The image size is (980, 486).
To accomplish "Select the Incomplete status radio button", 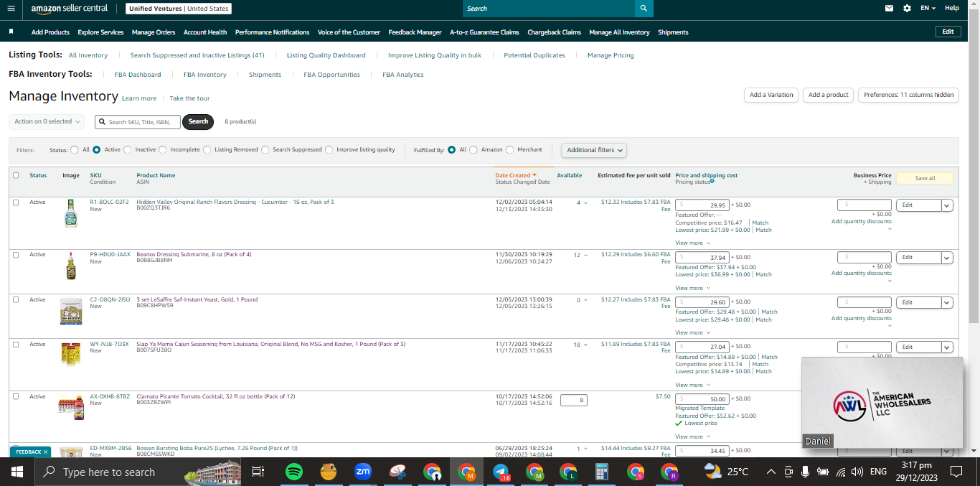I will click(163, 150).
